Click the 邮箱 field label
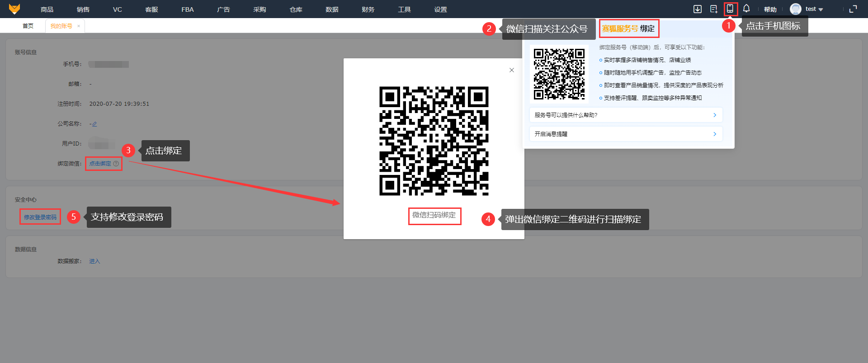 point(75,84)
